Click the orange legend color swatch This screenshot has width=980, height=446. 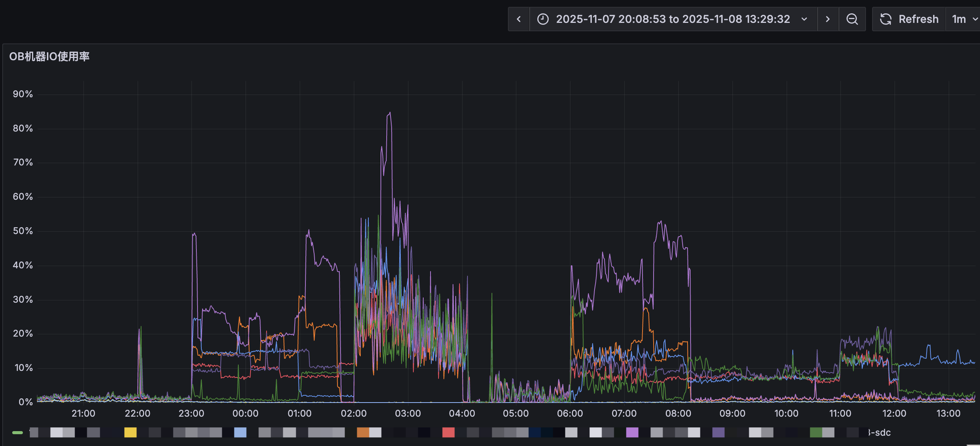pos(363,433)
